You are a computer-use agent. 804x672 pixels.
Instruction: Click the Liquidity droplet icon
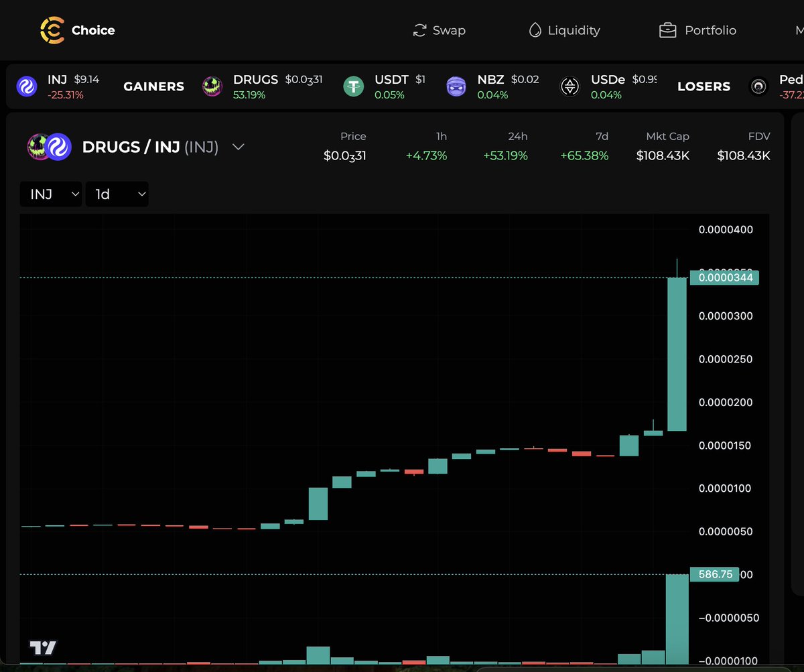coord(535,30)
